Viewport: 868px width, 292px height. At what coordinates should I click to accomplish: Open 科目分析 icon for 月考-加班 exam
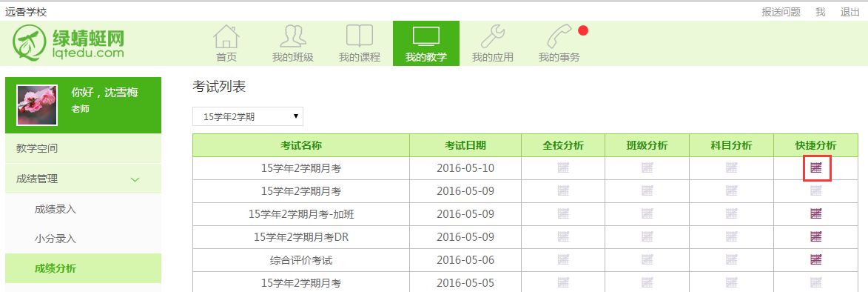point(731,214)
